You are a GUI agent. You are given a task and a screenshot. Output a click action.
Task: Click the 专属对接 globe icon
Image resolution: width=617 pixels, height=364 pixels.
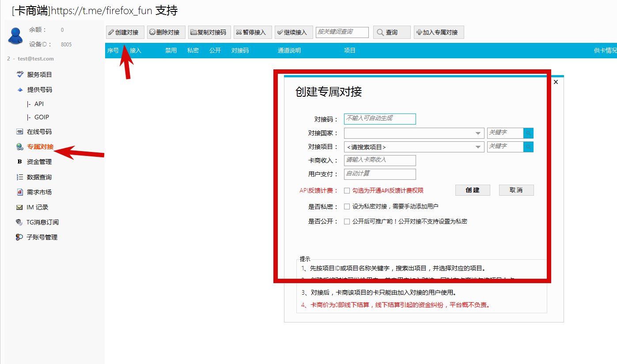coord(19,147)
